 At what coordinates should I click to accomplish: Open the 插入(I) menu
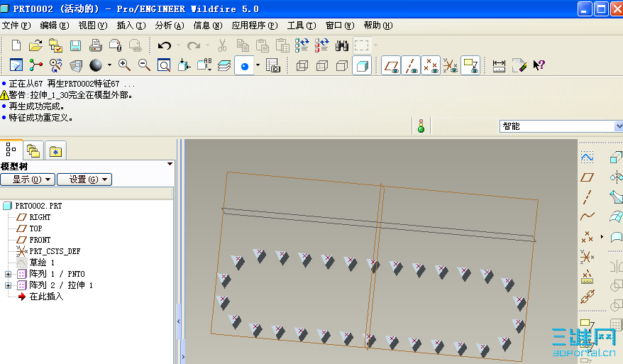[131, 26]
